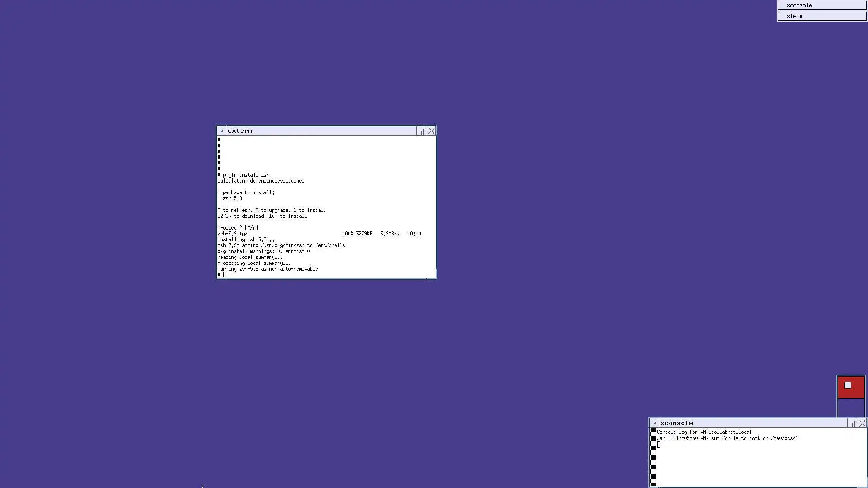Switch to the empty lower workspace in pager

coord(851,407)
